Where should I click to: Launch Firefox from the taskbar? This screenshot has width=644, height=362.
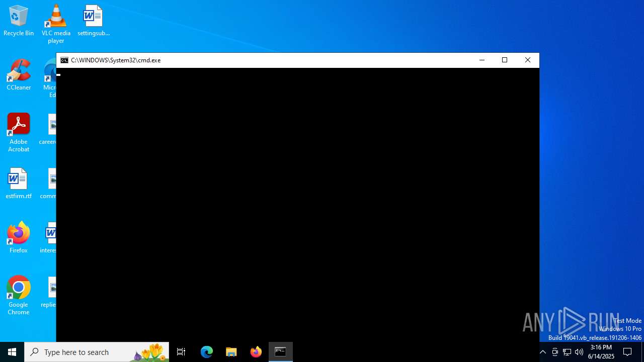click(x=256, y=352)
